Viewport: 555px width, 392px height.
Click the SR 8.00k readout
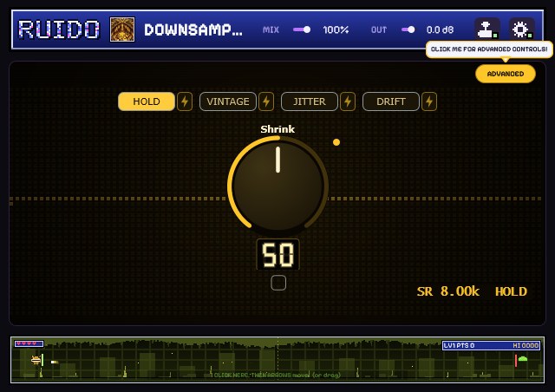coord(448,291)
